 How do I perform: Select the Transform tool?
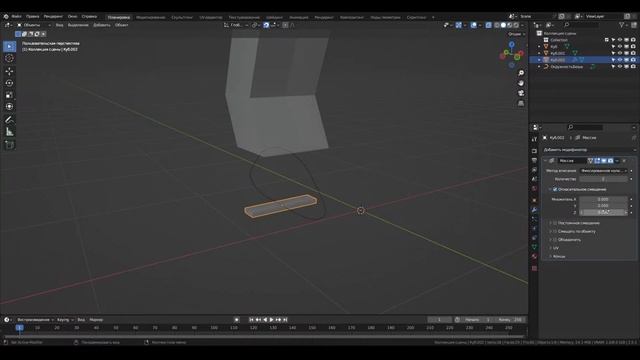(9, 107)
